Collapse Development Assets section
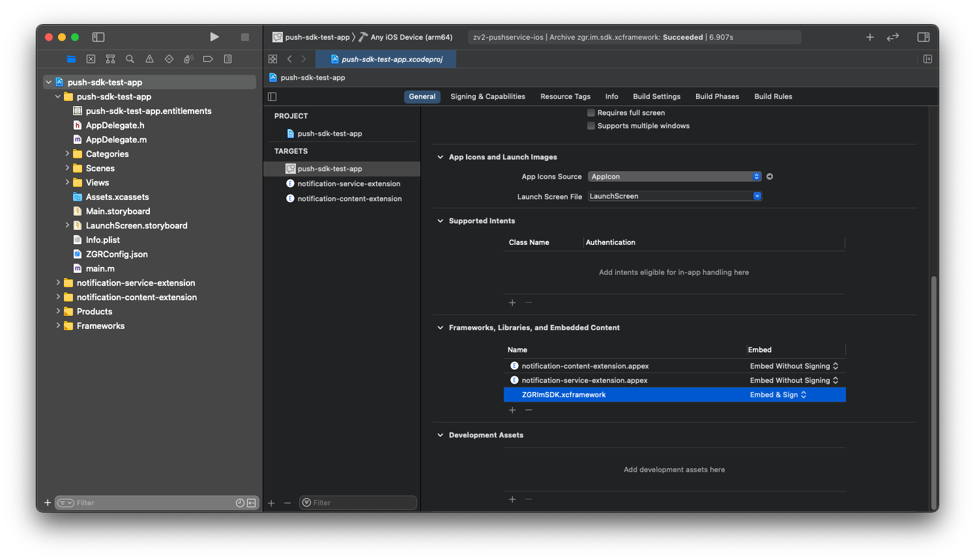This screenshot has width=975, height=560. click(x=441, y=435)
